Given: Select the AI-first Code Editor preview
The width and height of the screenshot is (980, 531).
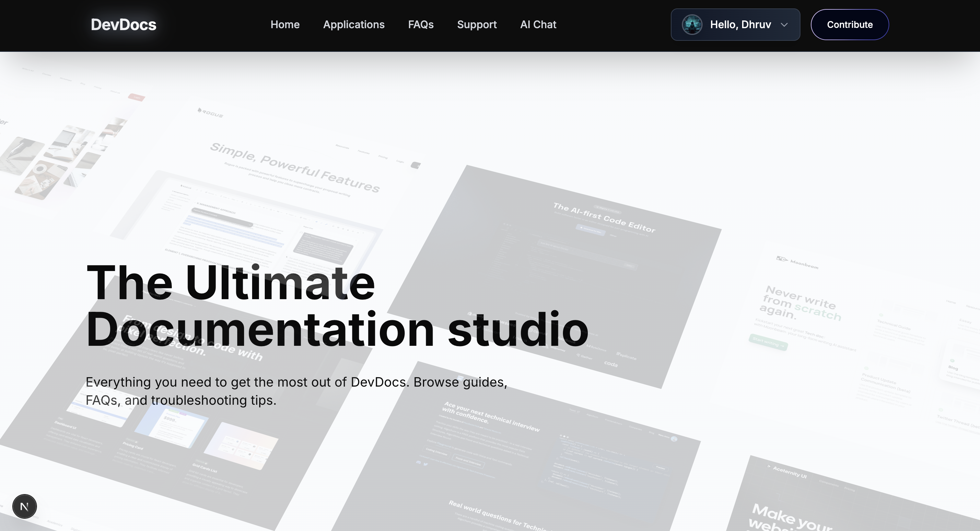Looking at the screenshot, I should coord(571,258).
